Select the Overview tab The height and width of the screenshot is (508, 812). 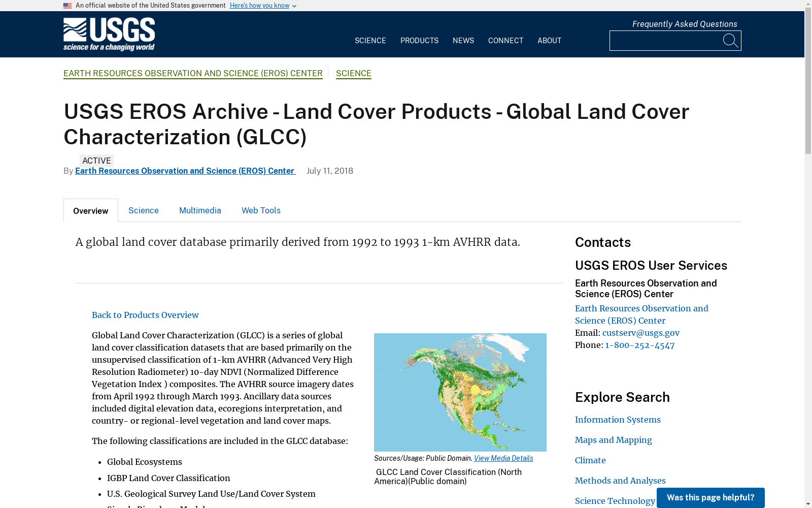[91, 211]
